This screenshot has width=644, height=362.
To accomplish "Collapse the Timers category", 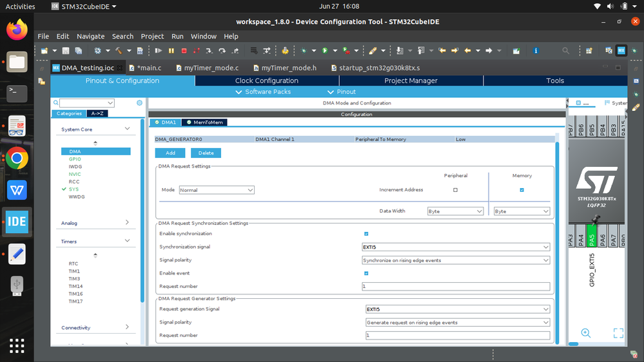I will point(127,241).
